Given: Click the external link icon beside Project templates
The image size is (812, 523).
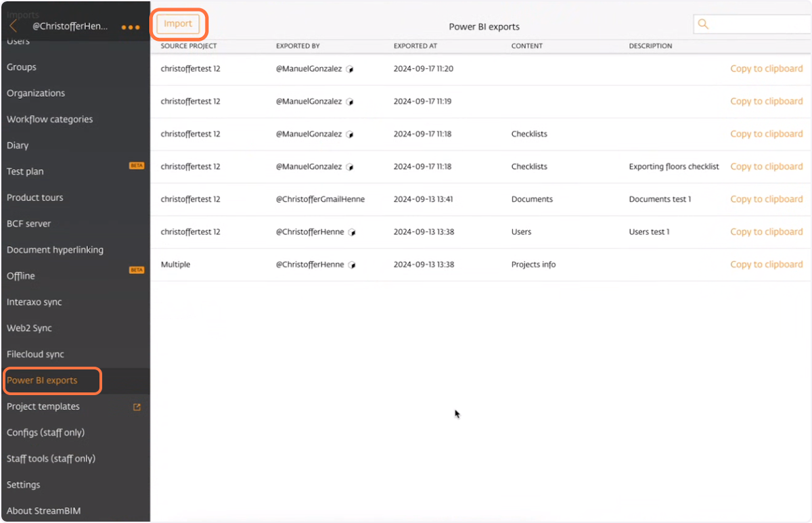Looking at the screenshot, I should 137,407.
